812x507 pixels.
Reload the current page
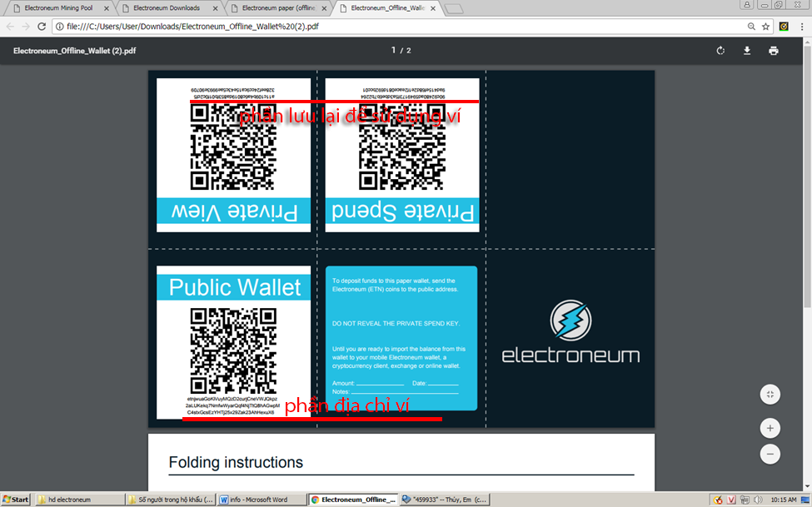click(40, 26)
